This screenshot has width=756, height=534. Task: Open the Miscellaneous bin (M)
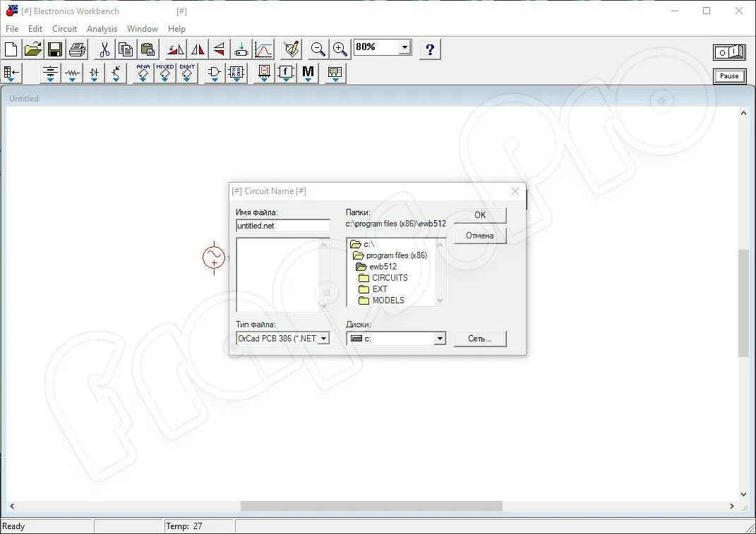308,73
